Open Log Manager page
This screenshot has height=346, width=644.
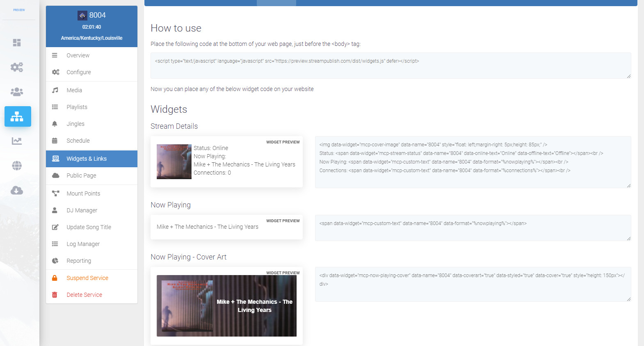click(x=91, y=244)
